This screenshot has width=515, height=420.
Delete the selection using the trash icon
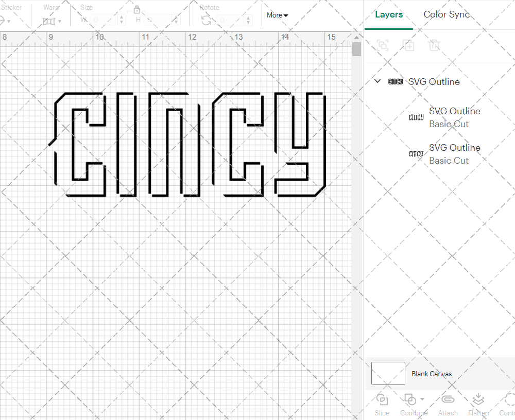(x=435, y=45)
